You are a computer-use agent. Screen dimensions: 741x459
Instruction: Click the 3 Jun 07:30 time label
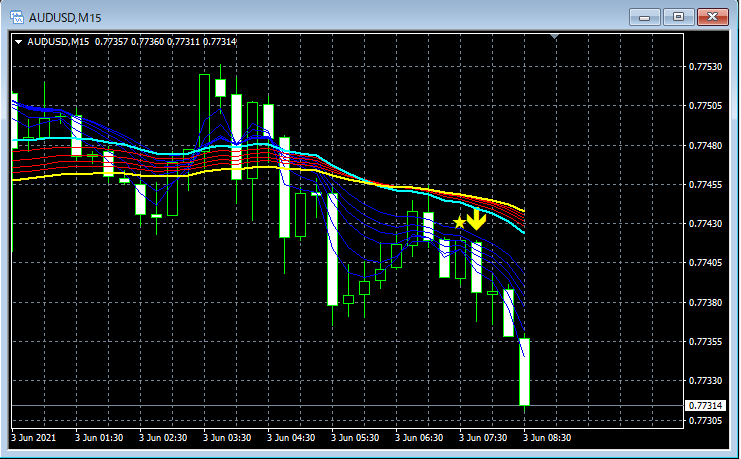[x=483, y=438]
